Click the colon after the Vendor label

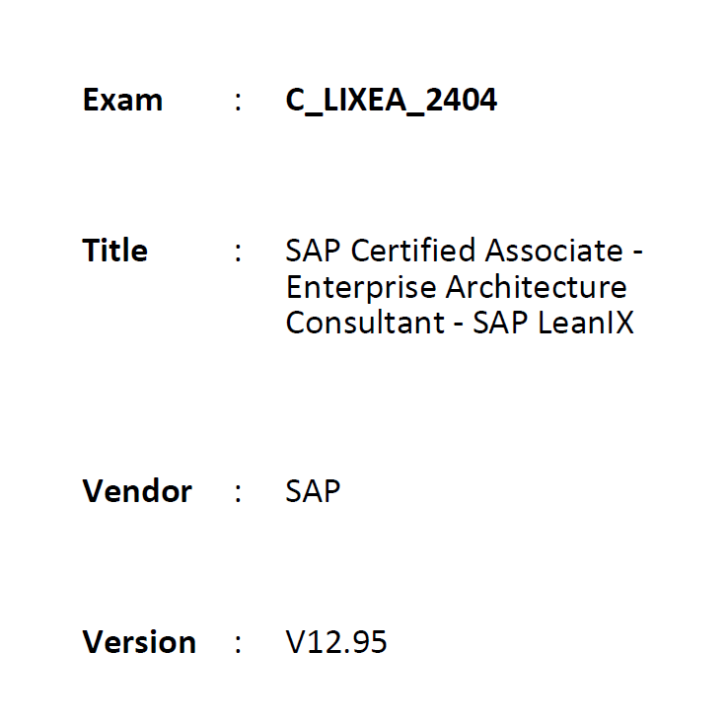238,493
